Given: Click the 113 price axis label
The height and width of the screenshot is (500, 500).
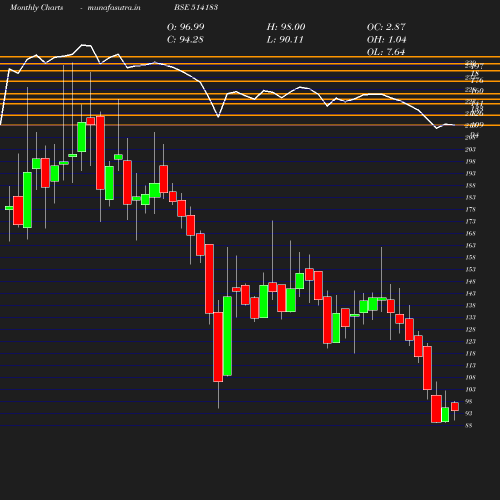Looking at the screenshot, I should pyautogui.click(x=470, y=366).
